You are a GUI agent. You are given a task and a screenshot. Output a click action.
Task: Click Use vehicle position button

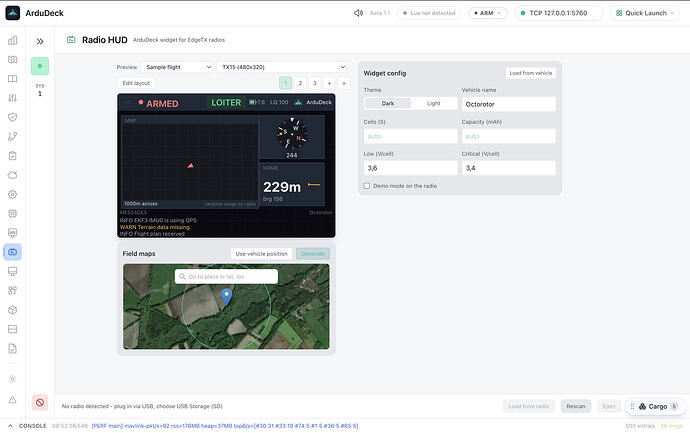click(261, 254)
